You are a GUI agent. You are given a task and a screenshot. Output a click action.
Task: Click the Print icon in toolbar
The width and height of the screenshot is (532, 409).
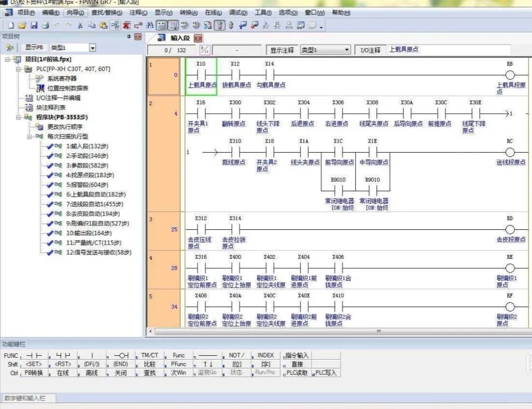[45, 25]
